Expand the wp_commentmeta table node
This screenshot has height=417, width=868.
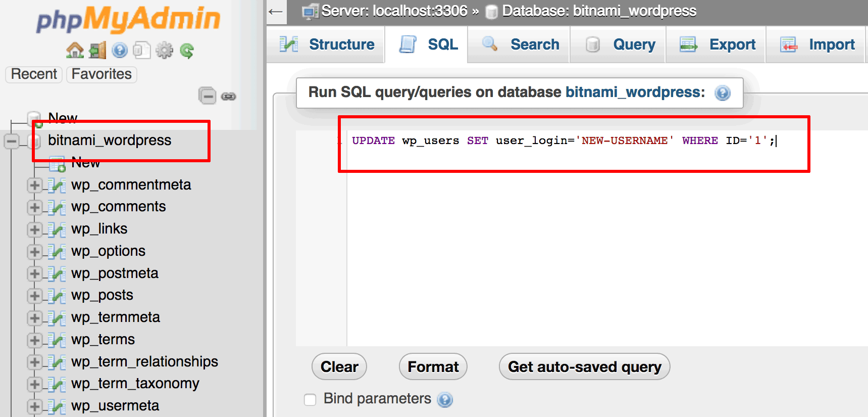point(34,186)
